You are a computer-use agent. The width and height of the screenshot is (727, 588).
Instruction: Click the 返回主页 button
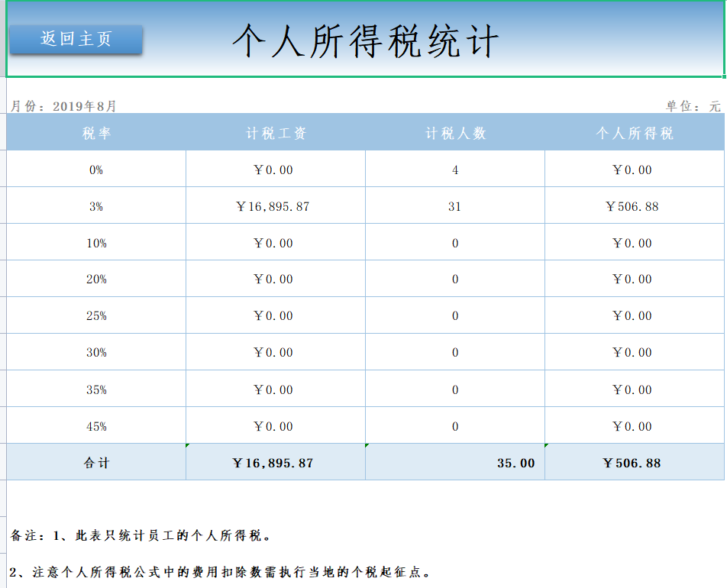[x=76, y=40]
